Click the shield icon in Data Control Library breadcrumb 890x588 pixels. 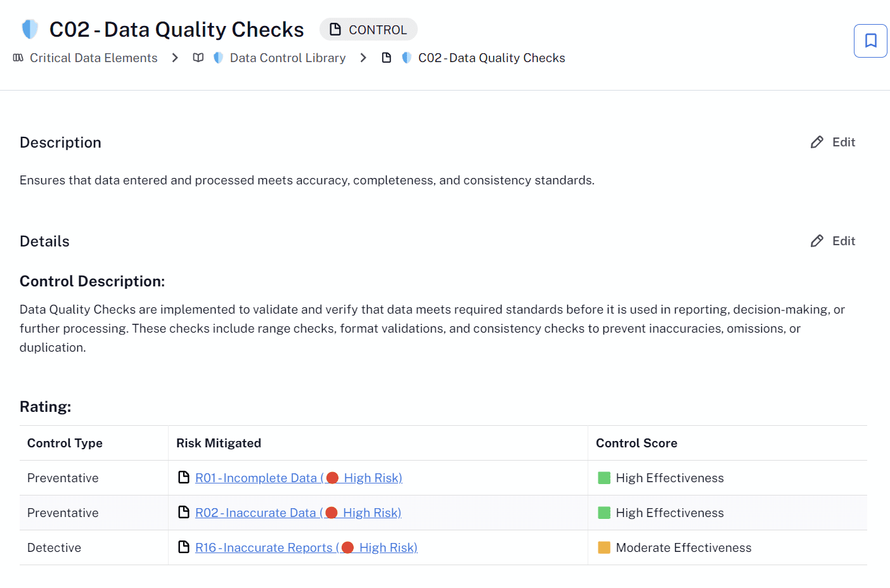pos(218,57)
